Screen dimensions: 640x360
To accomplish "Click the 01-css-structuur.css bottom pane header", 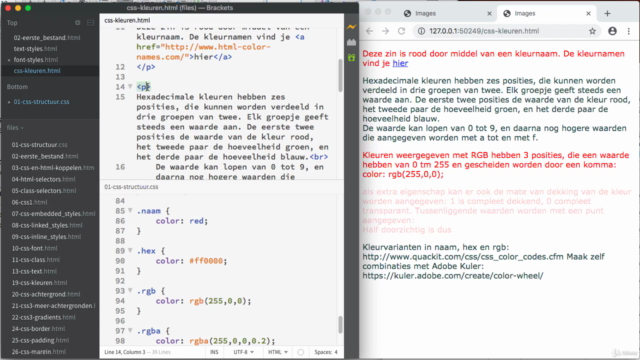I will tap(131, 187).
